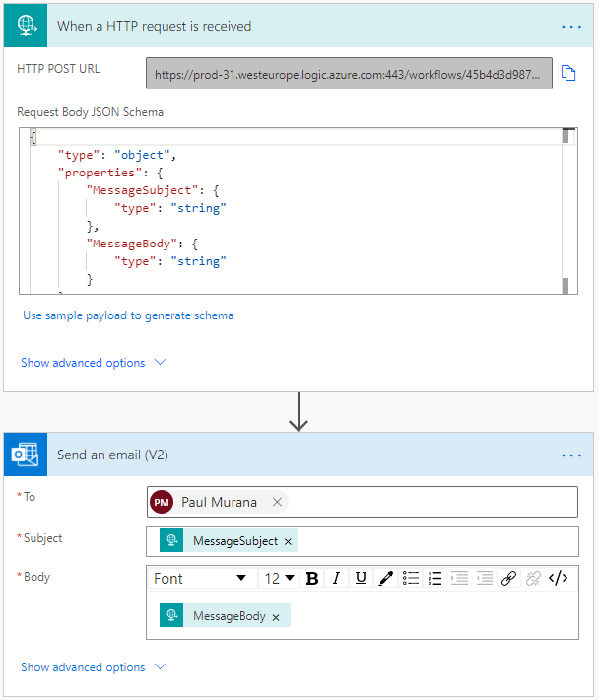The height and width of the screenshot is (700, 599).
Task: Insert a numbered list
Action: click(x=434, y=578)
